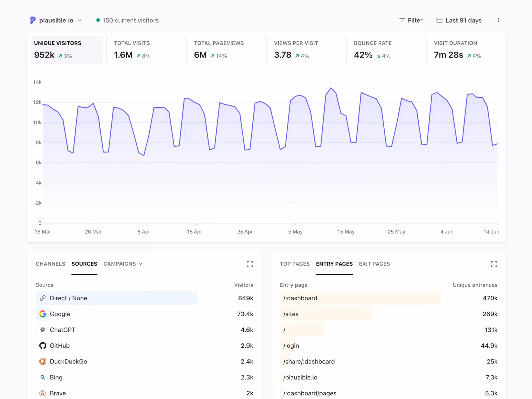Click the Filter button
Viewport: 532px width, 399px height.
[x=411, y=20]
